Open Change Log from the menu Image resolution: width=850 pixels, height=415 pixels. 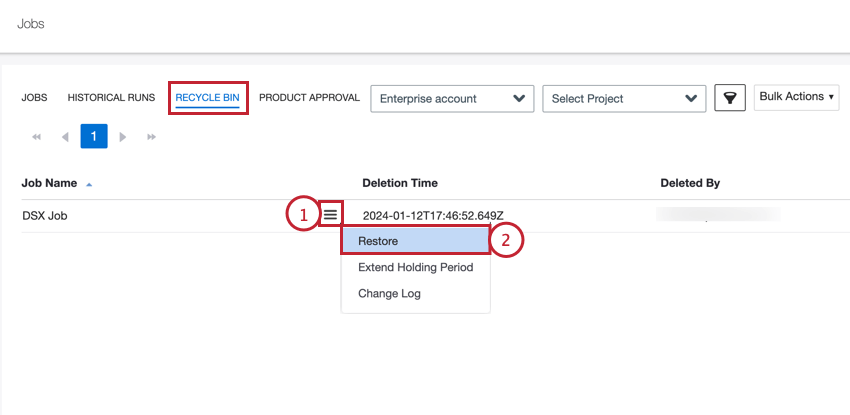tap(389, 293)
